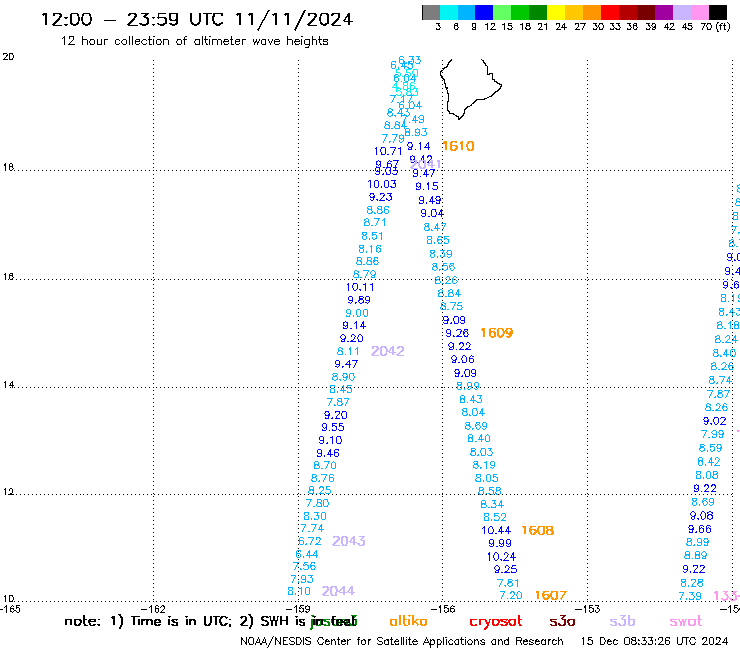The image size is (740, 650).
Task: Click the latitude axis label 14
Action: tap(8, 385)
